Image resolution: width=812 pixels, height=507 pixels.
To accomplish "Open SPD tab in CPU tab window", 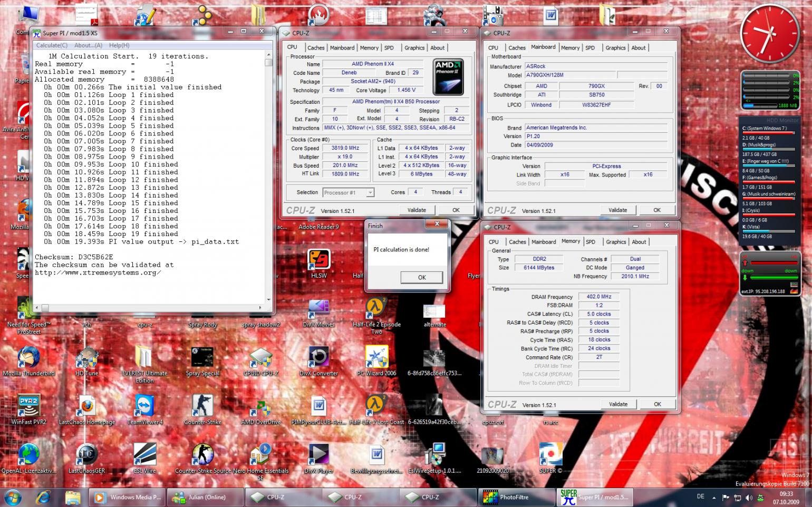I will pyautogui.click(x=389, y=47).
